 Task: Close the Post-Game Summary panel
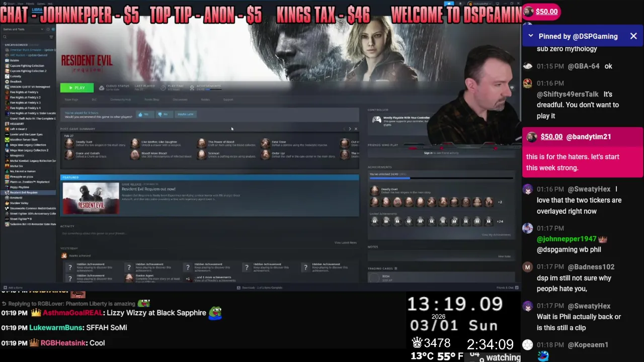click(356, 129)
